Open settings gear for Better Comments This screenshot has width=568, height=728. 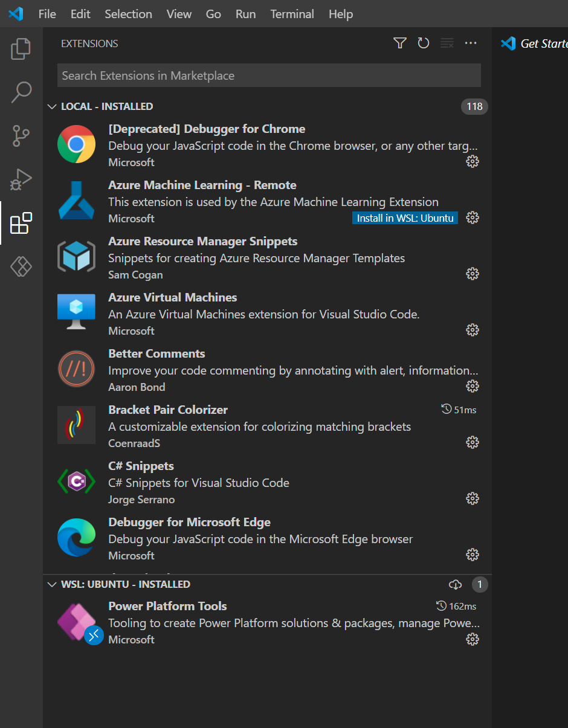pyautogui.click(x=472, y=386)
